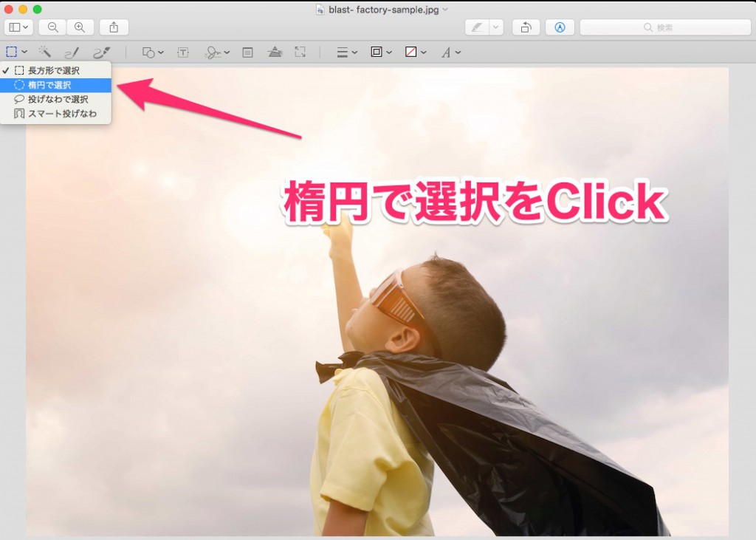756x540 pixels.
Task: Click the 検索 search field
Action: (x=665, y=27)
